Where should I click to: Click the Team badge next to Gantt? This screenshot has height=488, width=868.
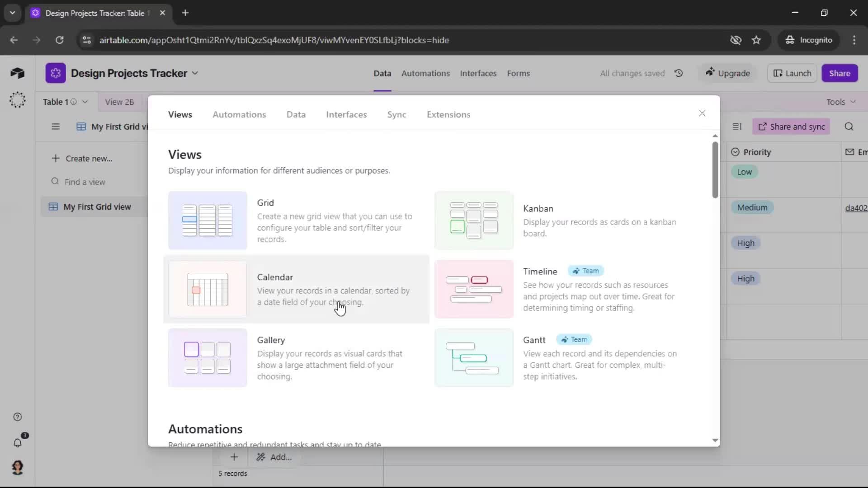[574, 340]
